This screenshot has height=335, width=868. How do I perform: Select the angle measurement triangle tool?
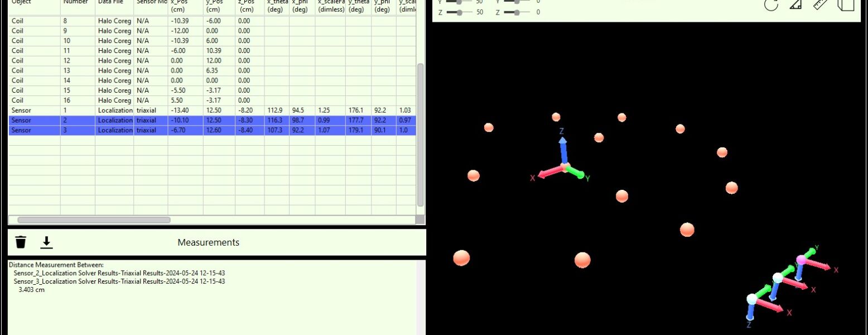795,4
